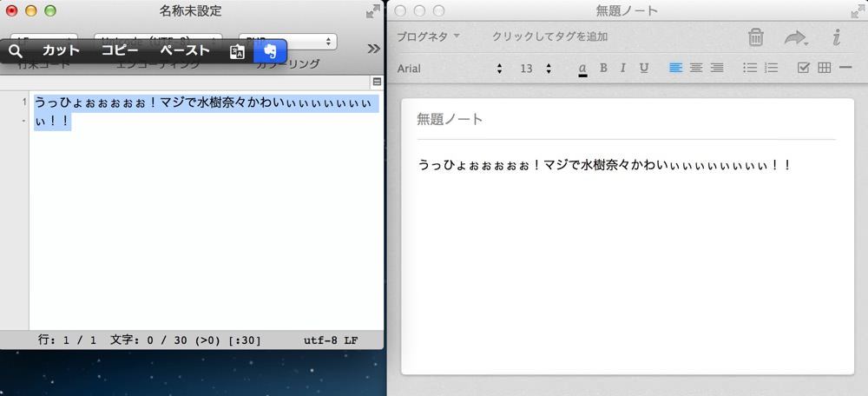Viewport: 868px width, 396px height.
Task: Toggle bold formatting
Action: click(x=603, y=68)
